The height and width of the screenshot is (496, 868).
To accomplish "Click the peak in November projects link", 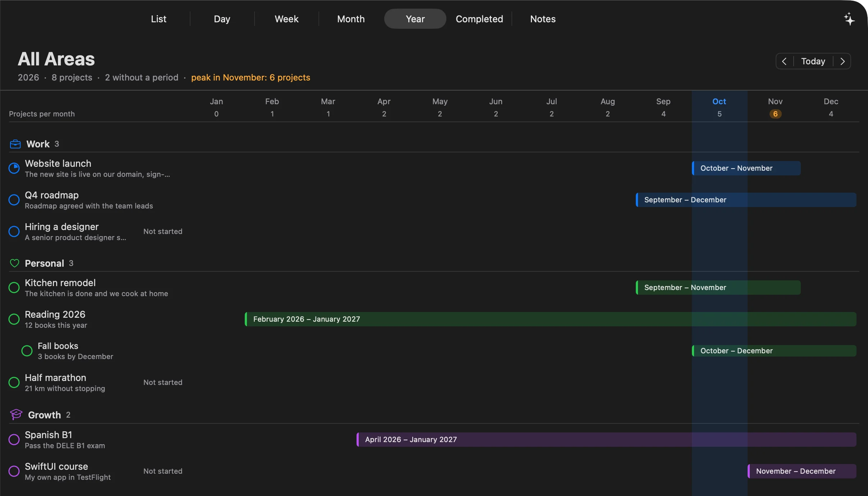I will (251, 78).
